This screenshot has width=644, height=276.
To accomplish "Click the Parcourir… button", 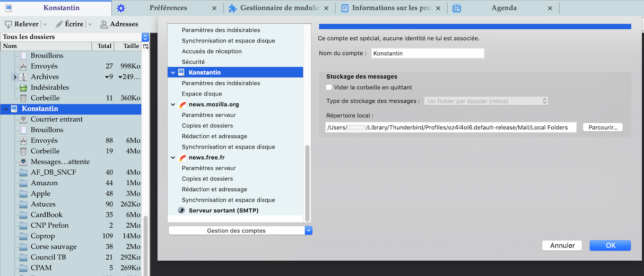I will click(x=603, y=127).
